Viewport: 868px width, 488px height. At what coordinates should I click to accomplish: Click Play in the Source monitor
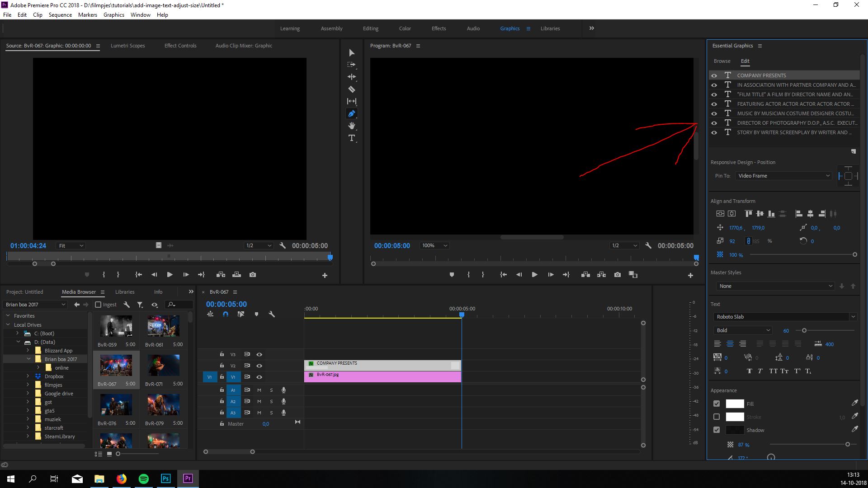point(170,275)
